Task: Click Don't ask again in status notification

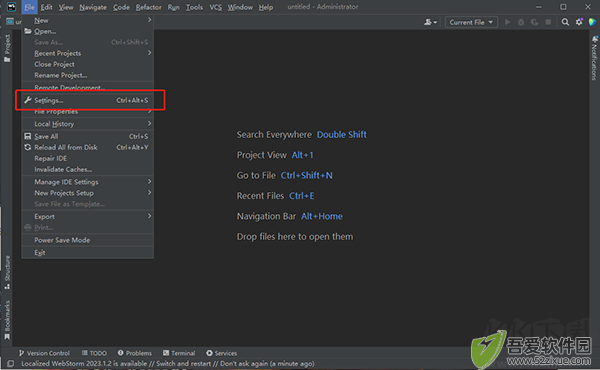Action: pos(243,363)
